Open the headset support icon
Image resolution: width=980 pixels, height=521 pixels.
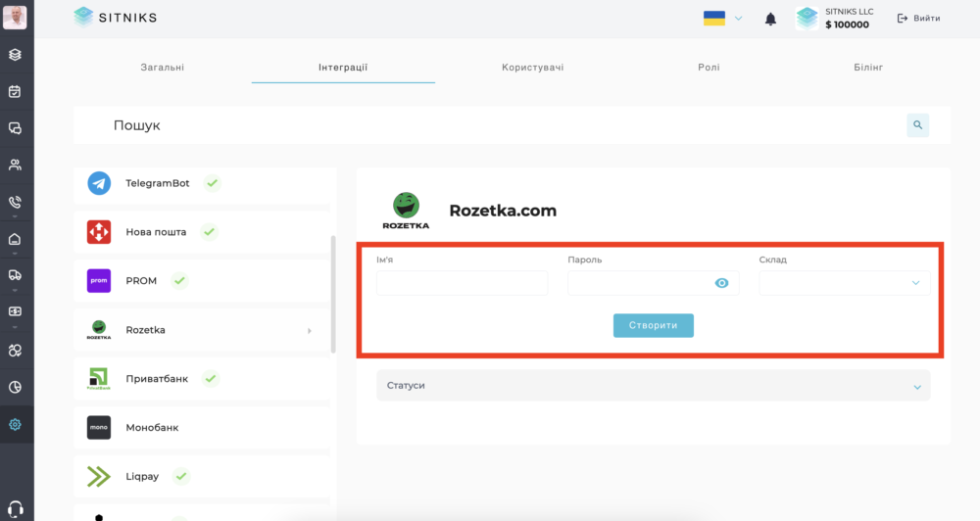pyautogui.click(x=16, y=509)
